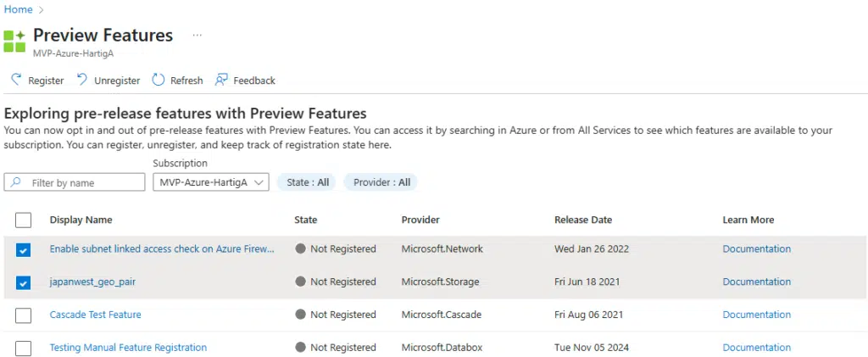Viewport: 868px width, 357px height.
Task: Open Testing Manual Feature Registration link
Action: [129, 348]
